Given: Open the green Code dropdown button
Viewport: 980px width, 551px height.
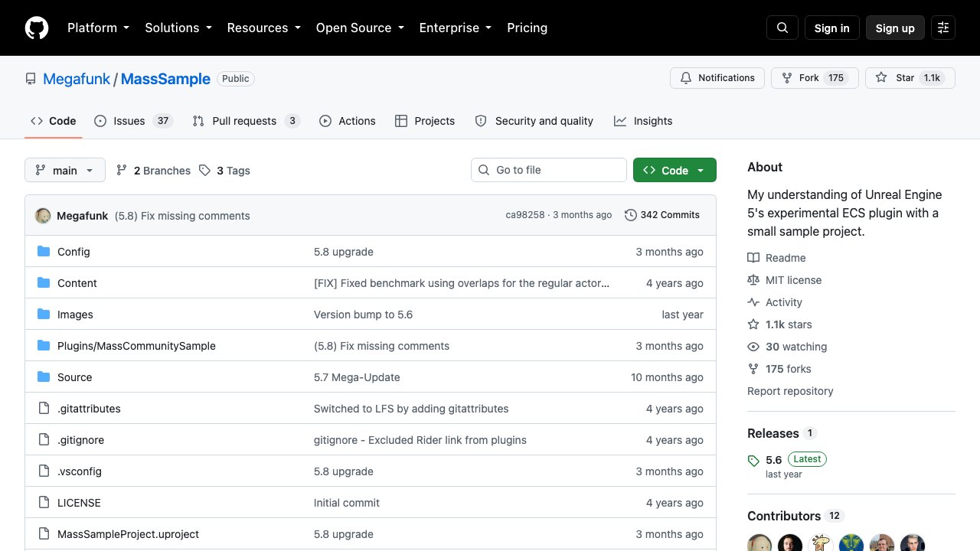Looking at the screenshot, I should tap(675, 170).
